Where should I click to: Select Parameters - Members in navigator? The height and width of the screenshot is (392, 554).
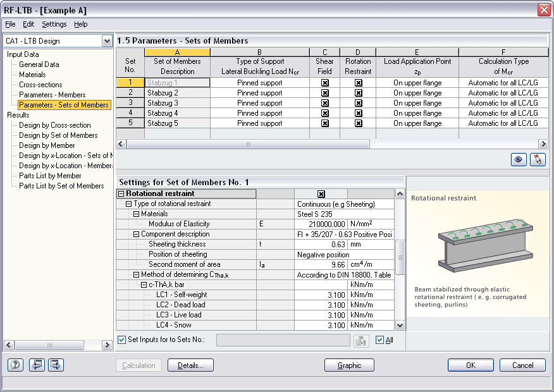(52, 95)
